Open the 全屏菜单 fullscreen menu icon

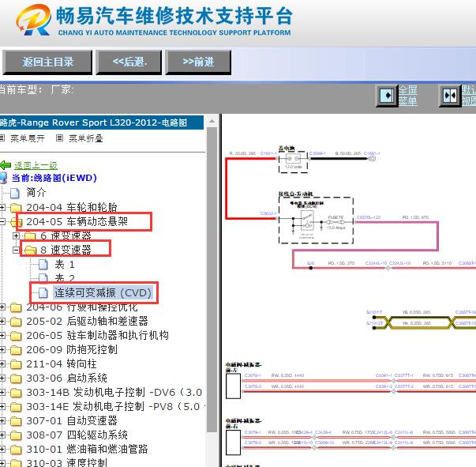pos(387,96)
